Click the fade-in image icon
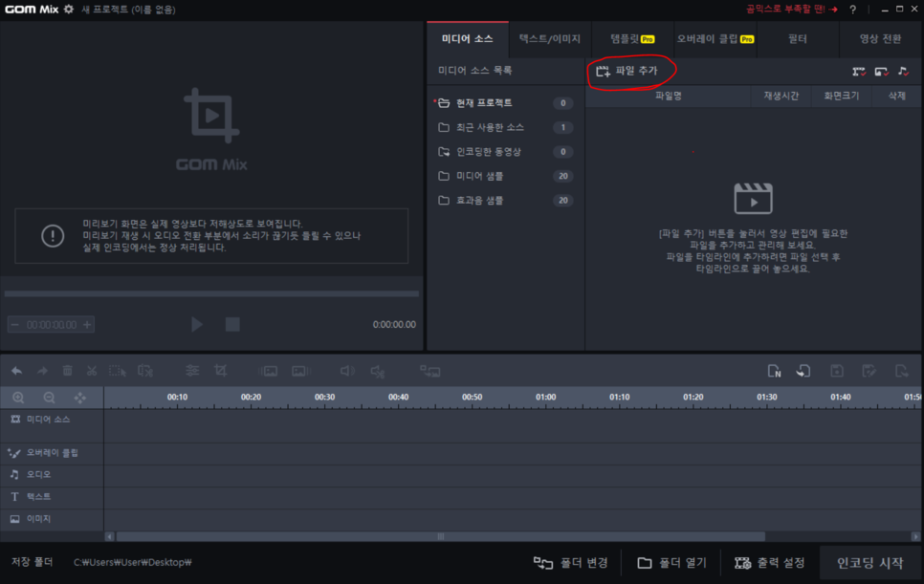This screenshot has height=584, width=924. coord(268,371)
